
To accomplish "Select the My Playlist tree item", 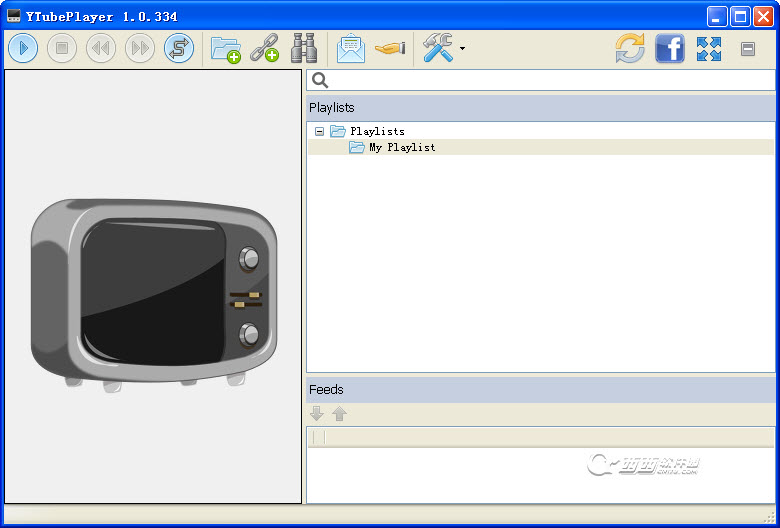I will pos(402,147).
